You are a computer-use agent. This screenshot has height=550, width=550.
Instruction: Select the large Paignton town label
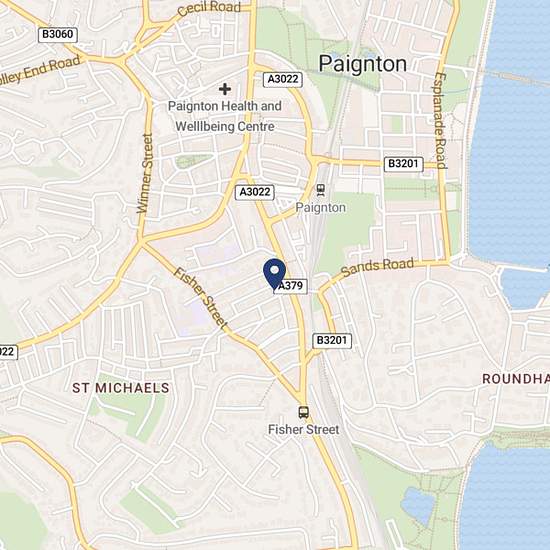coord(363,64)
